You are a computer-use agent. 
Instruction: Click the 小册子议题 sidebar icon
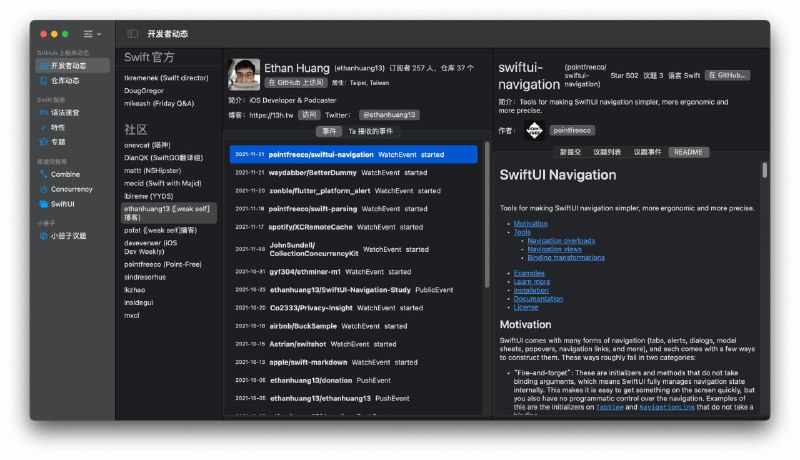pos(44,236)
